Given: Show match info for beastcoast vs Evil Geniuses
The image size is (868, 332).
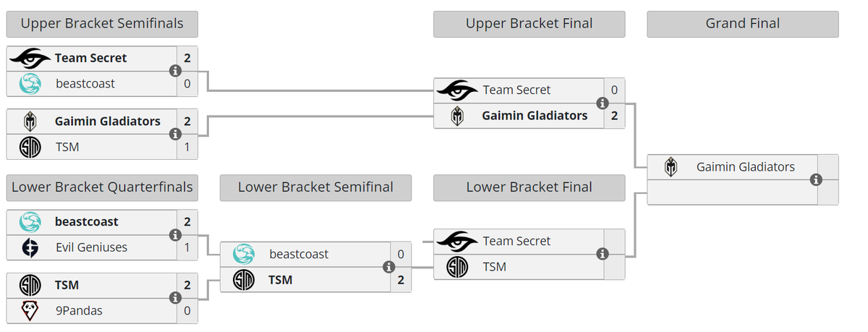Looking at the screenshot, I should [174, 234].
